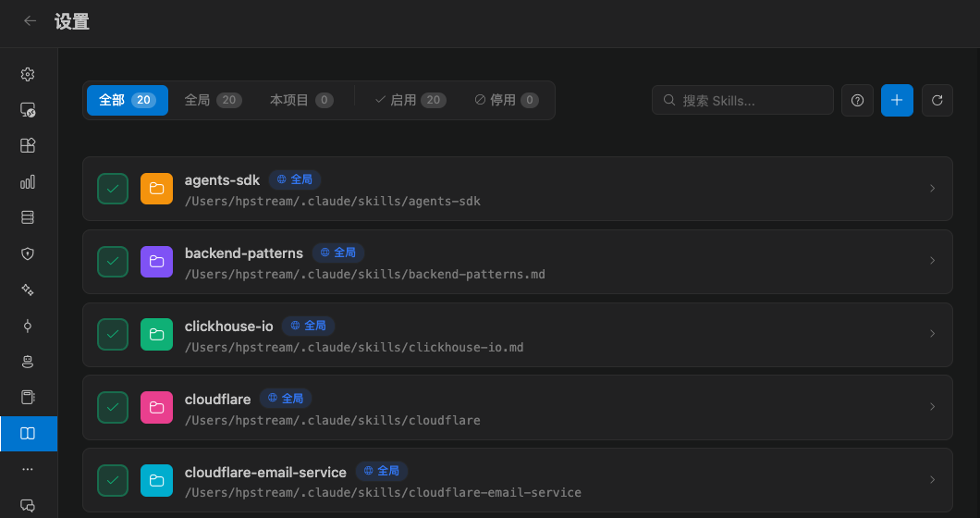Click path ending backend-patterns.md
This screenshot has height=518, width=980.
(x=365, y=275)
